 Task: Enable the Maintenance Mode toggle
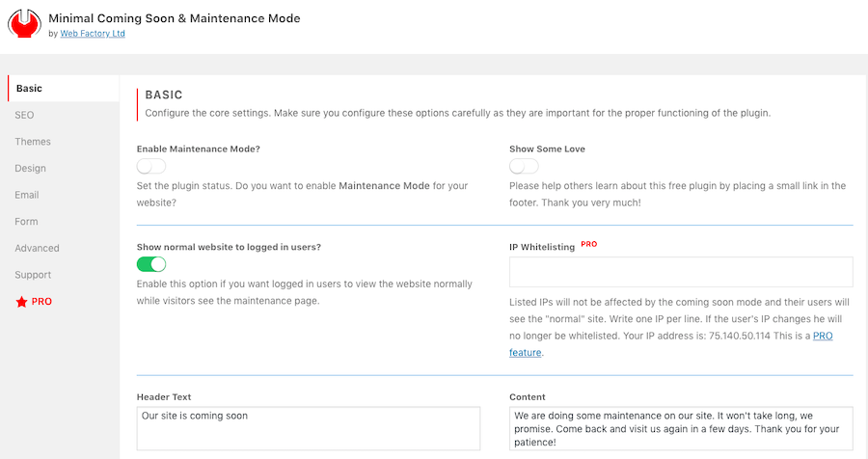(x=151, y=167)
